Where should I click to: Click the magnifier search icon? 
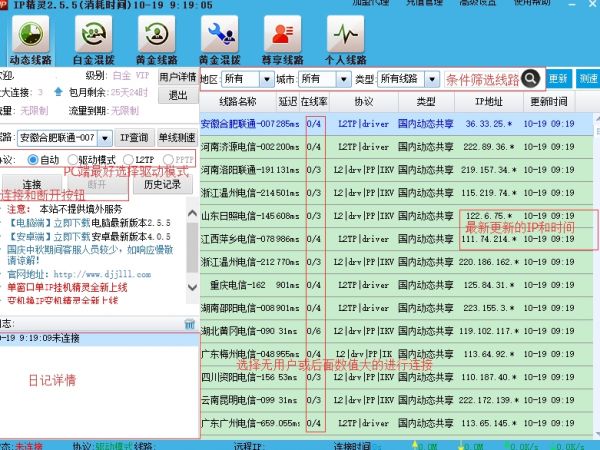click(x=530, y=79)
